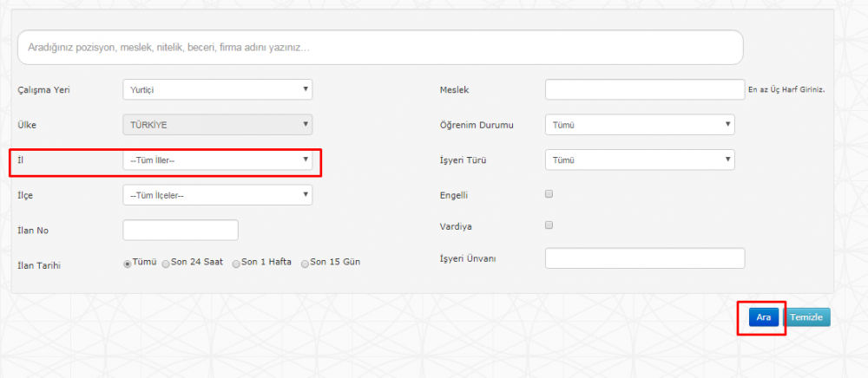The width and height of the screenshot is (868, 378).
Task: Open the İşyeri Türü dropdown
Action: 640,160
